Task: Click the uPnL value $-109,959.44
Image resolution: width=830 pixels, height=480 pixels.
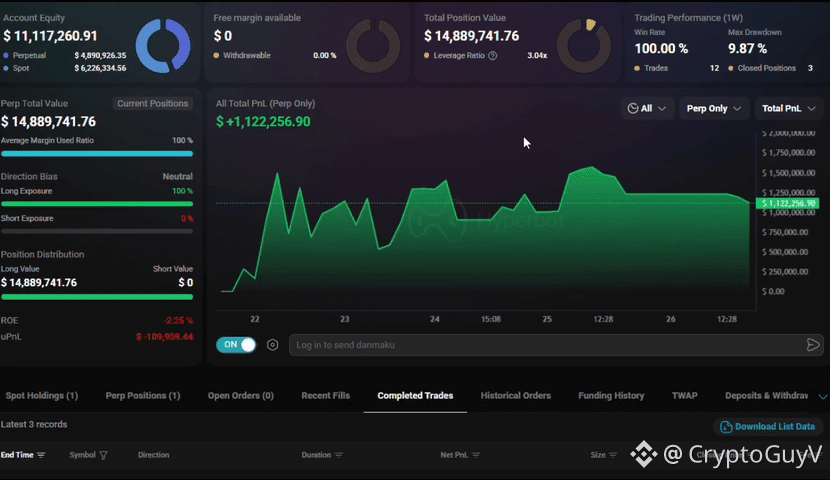Action: tap(165, 337)
